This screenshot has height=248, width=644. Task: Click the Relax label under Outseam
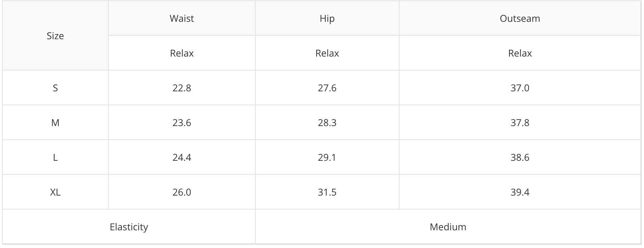coord(520,53)
